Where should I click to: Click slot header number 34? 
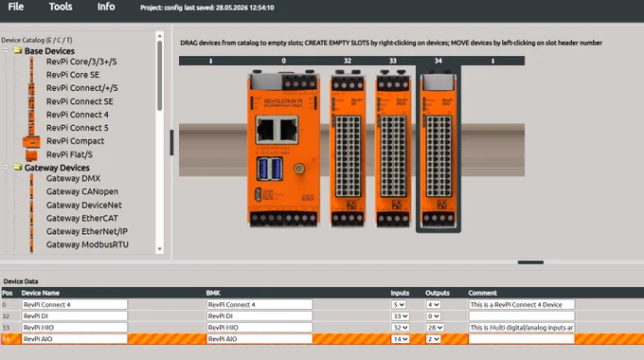438,61
